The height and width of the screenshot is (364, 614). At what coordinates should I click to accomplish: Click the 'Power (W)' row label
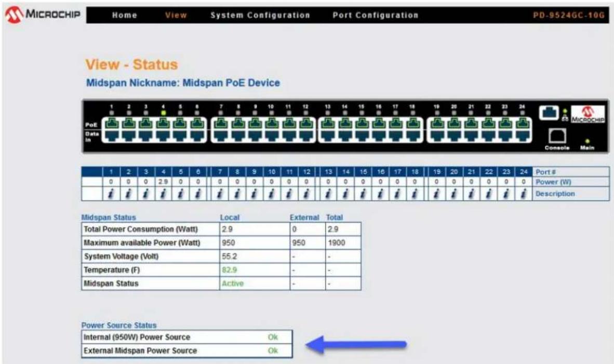(553, 182)
